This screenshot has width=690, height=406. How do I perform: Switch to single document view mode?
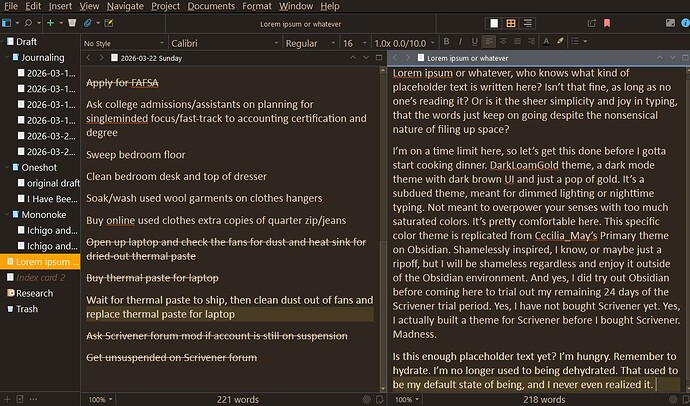(x=494, y=23)
